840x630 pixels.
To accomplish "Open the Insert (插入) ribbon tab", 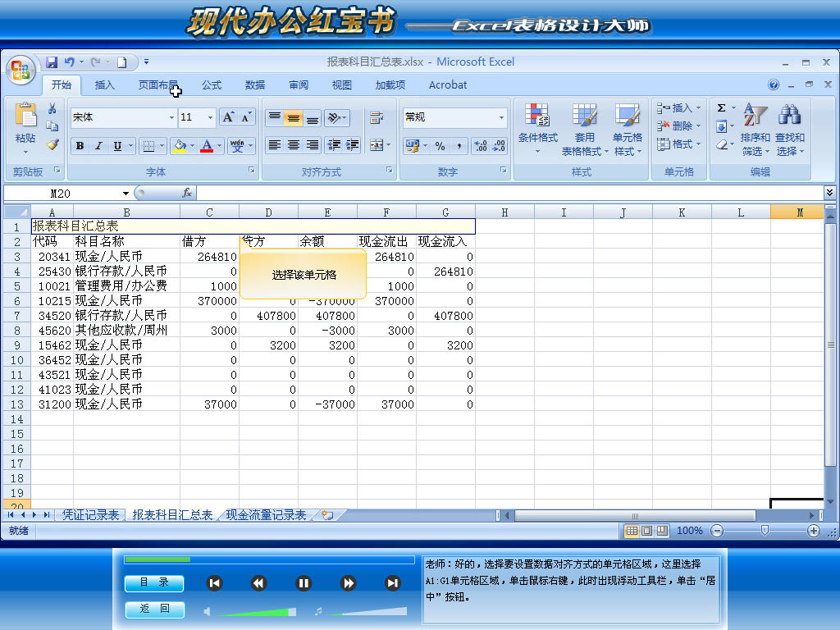I will pos(104,84).
